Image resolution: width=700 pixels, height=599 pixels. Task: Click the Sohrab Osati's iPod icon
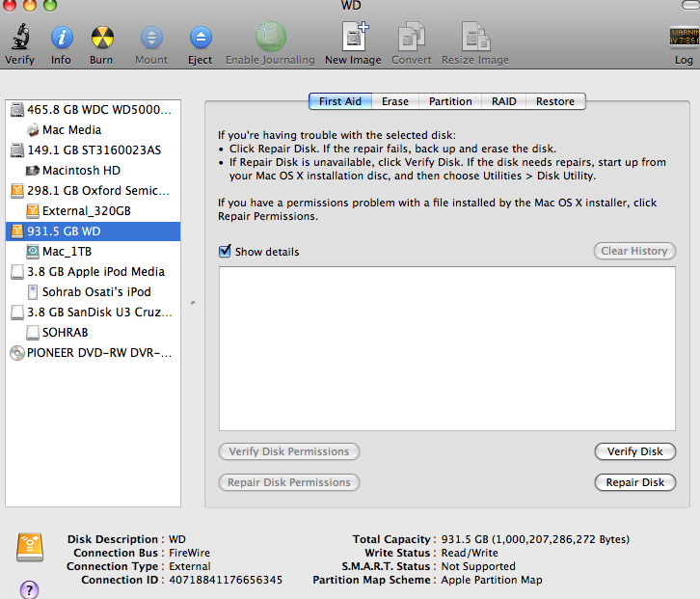(x=33, y=292)
